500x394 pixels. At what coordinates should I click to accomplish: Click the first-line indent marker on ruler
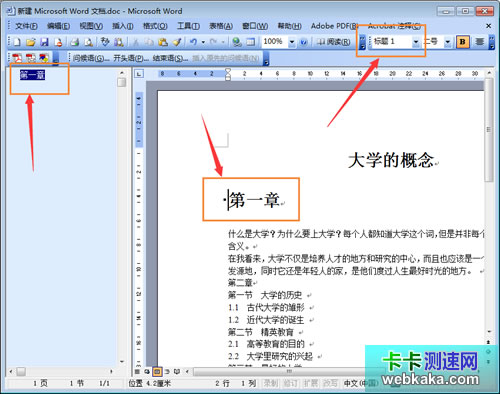(228, 70)
